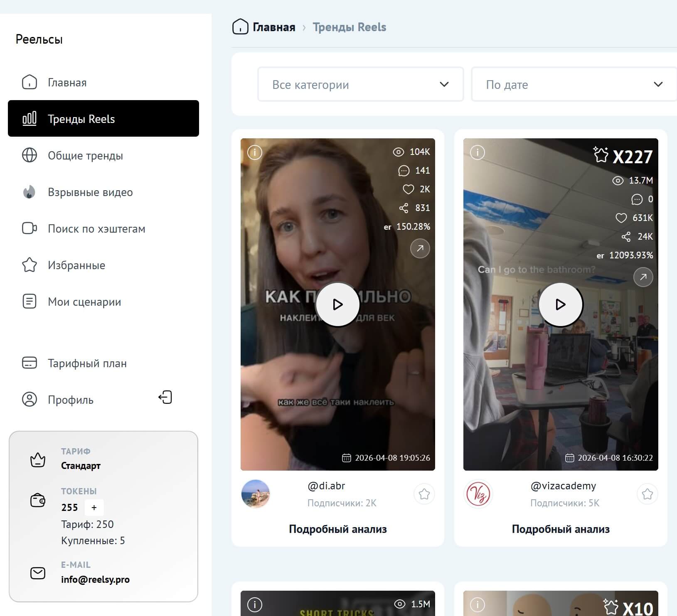The width and height of the screenshot is (677, 616).
Task: Open external link arrow on @vizacademy reel
Action: [643, 277]
